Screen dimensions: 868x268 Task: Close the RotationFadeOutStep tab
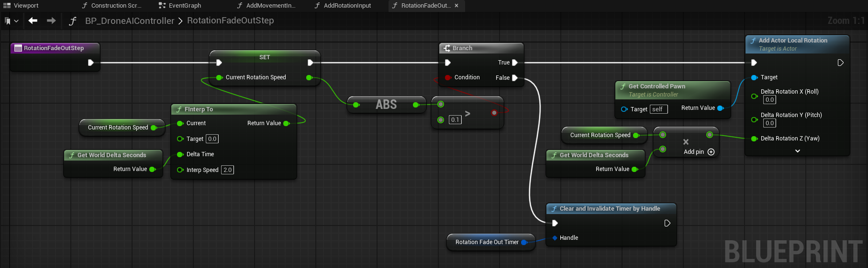[x=456, y=6]
